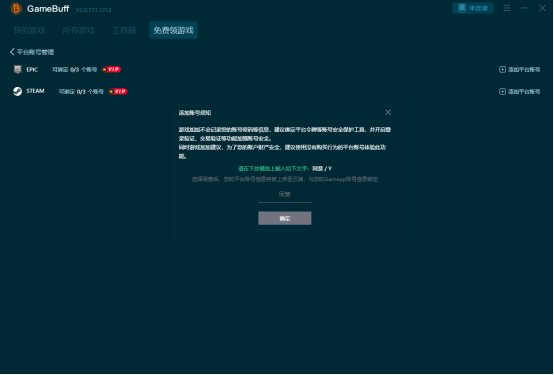Click the EPIC platform logo icon
Image resolution: width=554 pixels, height=375 pixels.
(17, 69)
